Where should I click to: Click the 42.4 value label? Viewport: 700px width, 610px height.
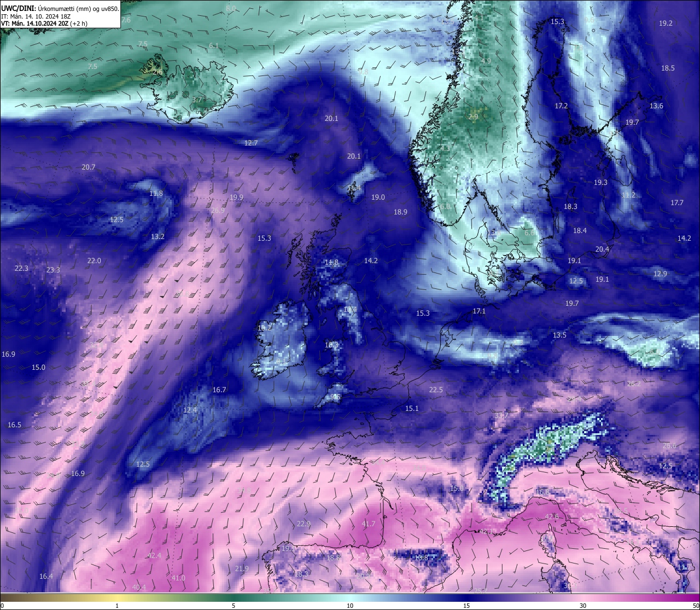pyautogui.click(x=154, y=555)
